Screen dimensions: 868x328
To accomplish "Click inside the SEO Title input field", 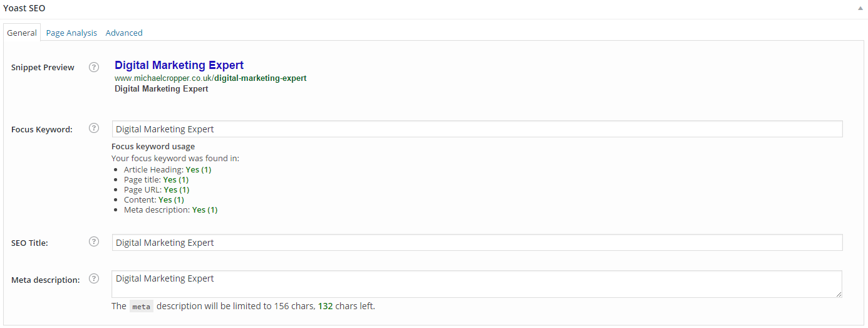I will pos(477,243).
